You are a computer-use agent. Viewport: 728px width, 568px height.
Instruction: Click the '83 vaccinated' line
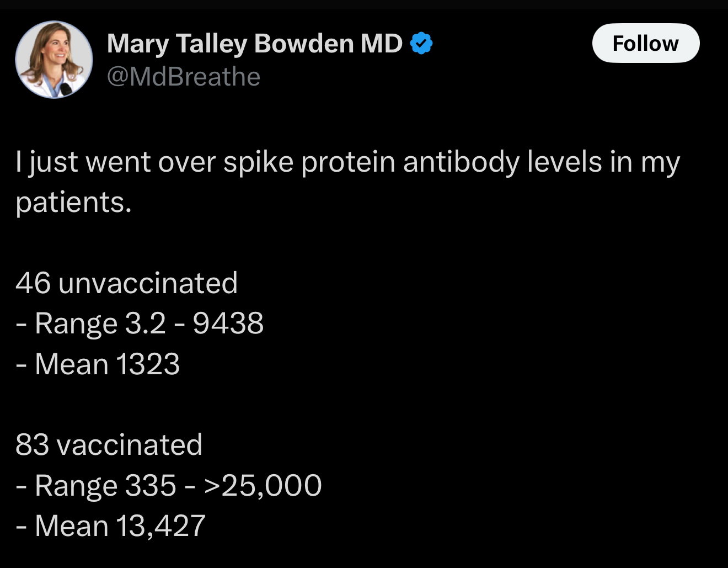click(x=109, y=445)
